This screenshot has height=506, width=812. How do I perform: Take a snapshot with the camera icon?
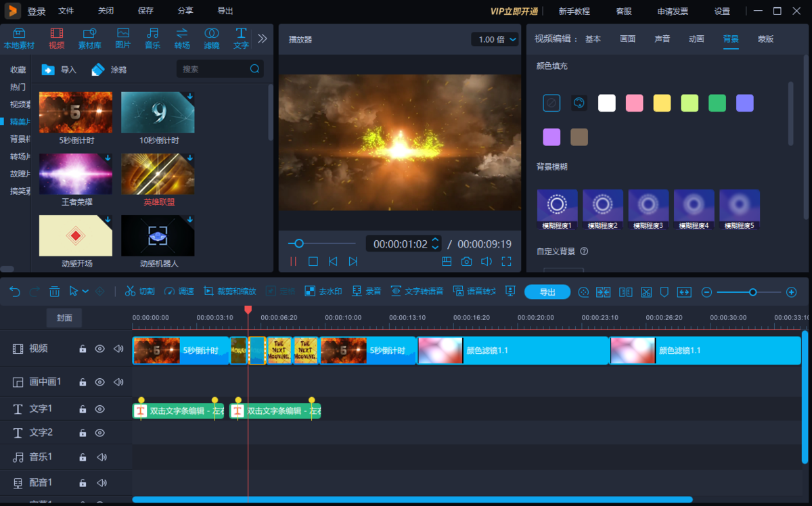[x=466, y=262]
